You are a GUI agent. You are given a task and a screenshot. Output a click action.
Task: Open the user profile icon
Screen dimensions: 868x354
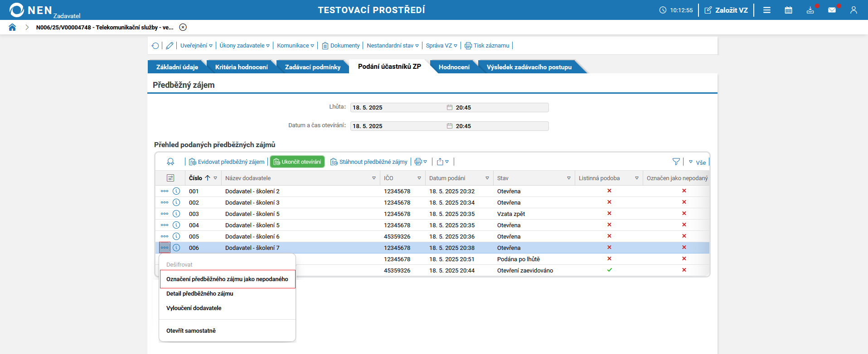pos(853,10)
